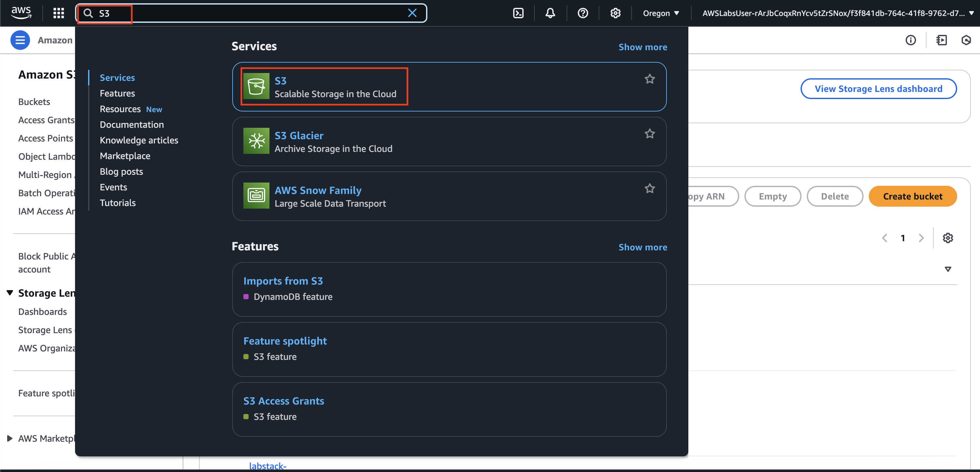Viewport: 980px width, 472px height.
Task: Star the AWS Snow Family service
Action: (650, 188)
